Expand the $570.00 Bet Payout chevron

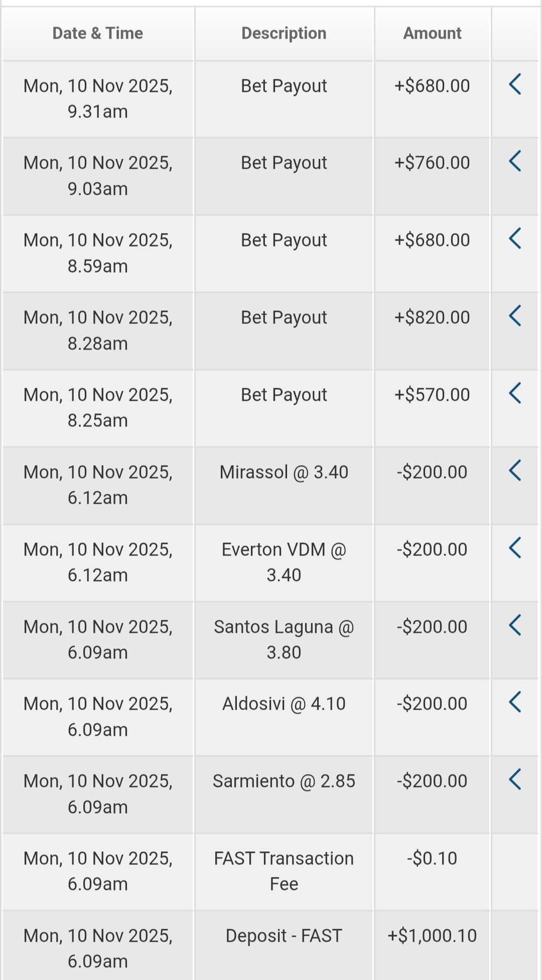(x=515, y=393)
